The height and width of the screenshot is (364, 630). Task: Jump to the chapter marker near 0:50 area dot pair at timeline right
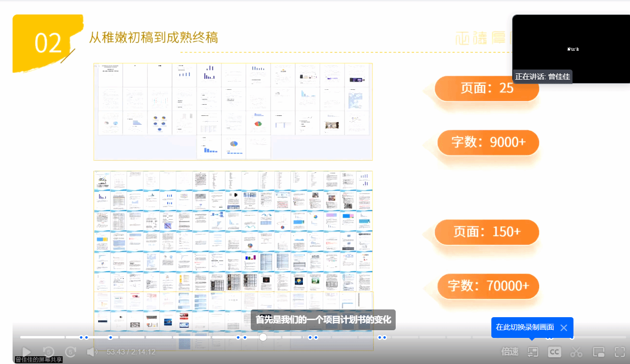click(382, 337)
